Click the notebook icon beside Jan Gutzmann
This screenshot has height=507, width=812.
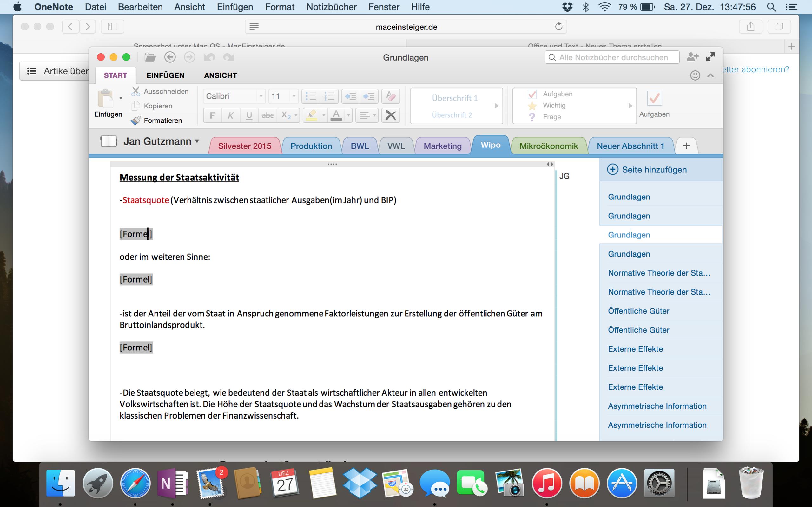[x=109, y=141]
